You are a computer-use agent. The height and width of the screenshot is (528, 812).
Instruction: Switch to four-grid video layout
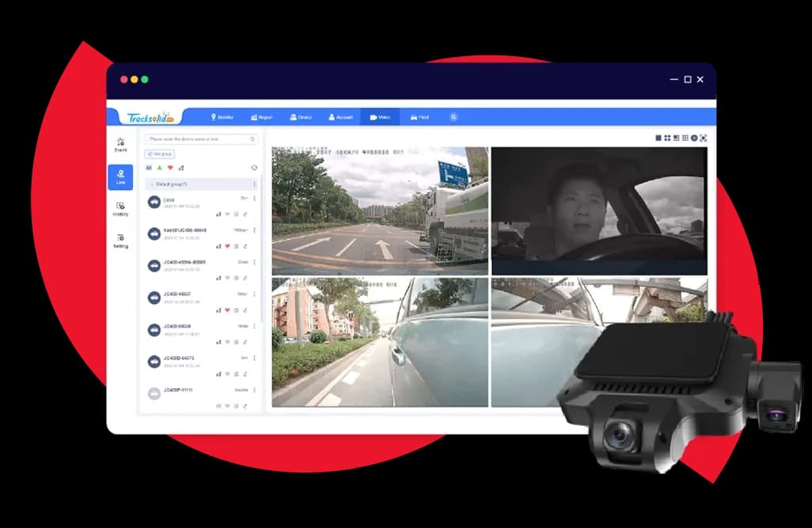(667, 138)
